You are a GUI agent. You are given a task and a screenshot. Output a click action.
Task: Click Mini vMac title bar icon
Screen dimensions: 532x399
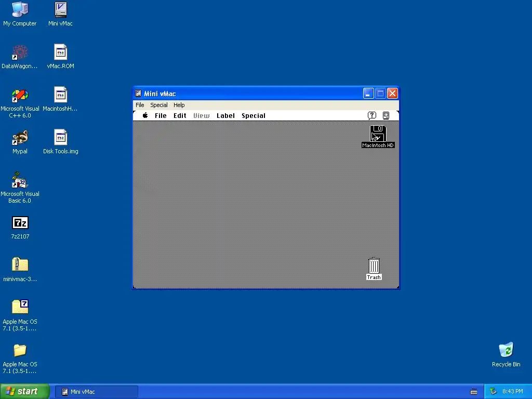[138, 94]
